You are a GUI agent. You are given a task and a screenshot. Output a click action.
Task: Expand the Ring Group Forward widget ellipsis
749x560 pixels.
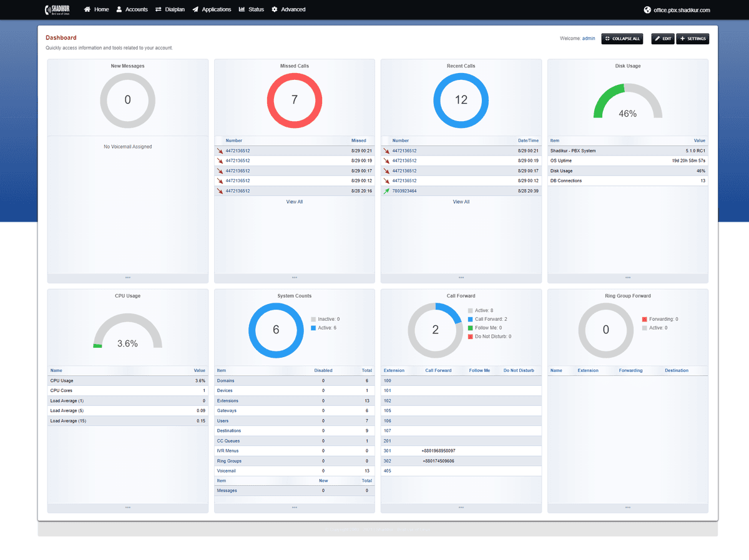627,508
